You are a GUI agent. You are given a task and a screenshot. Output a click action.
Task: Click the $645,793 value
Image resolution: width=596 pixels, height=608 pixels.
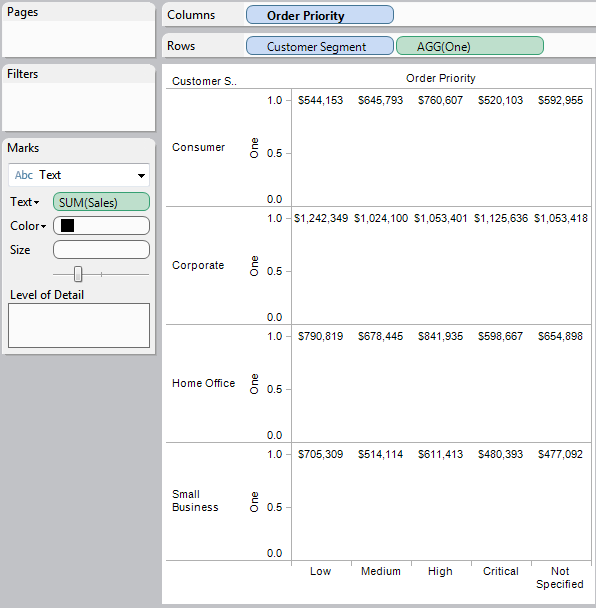point(381,100)
